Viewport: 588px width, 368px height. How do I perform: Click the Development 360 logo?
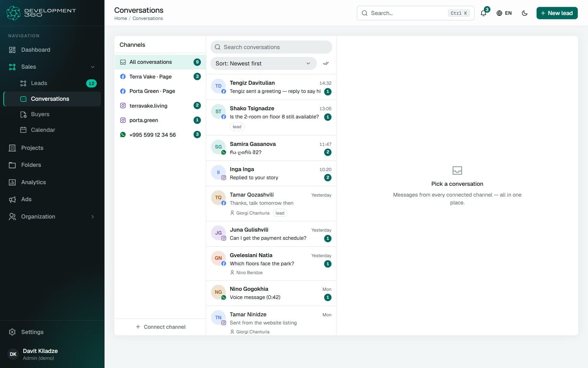[41, 13]
